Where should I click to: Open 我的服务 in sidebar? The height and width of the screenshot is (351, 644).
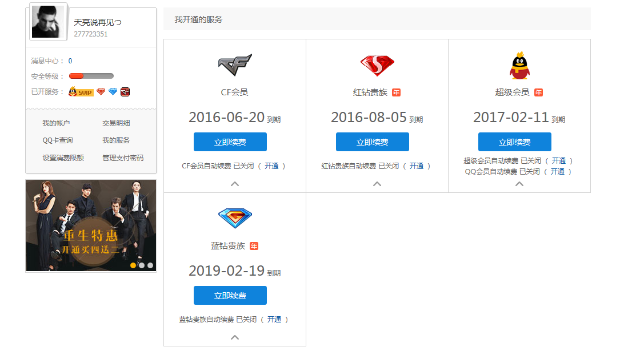(116, 140)
